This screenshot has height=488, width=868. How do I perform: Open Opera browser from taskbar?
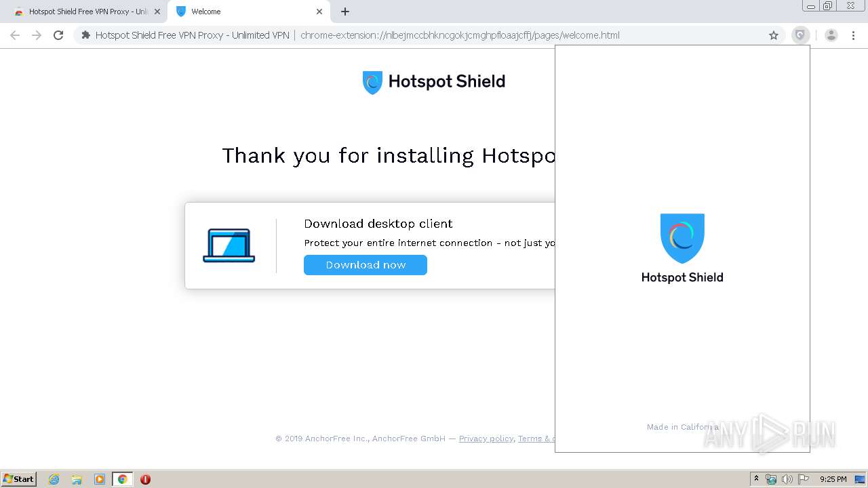coord(145,479)
